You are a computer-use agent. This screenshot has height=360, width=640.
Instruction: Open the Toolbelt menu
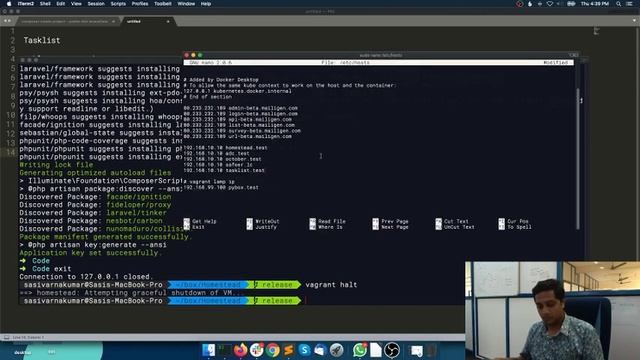[x=162, y=4]
